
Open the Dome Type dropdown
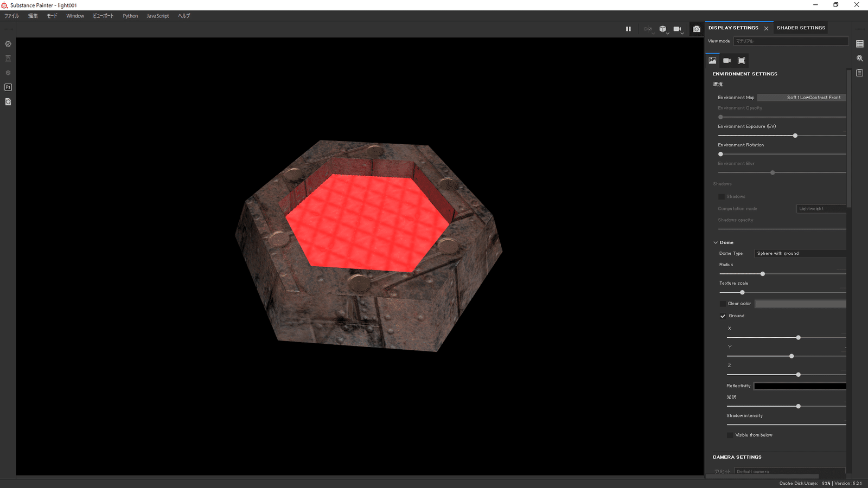click(801, 253)
